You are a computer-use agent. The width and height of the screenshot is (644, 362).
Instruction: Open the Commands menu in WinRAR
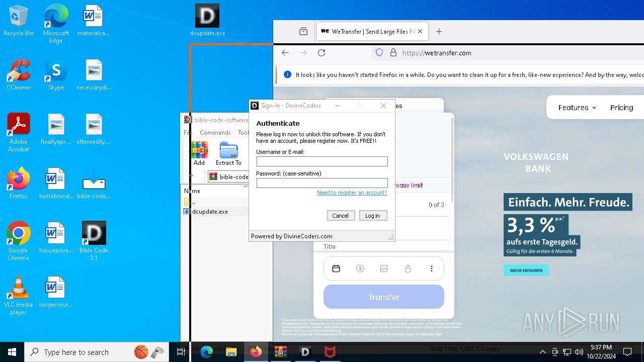point(215,133)
